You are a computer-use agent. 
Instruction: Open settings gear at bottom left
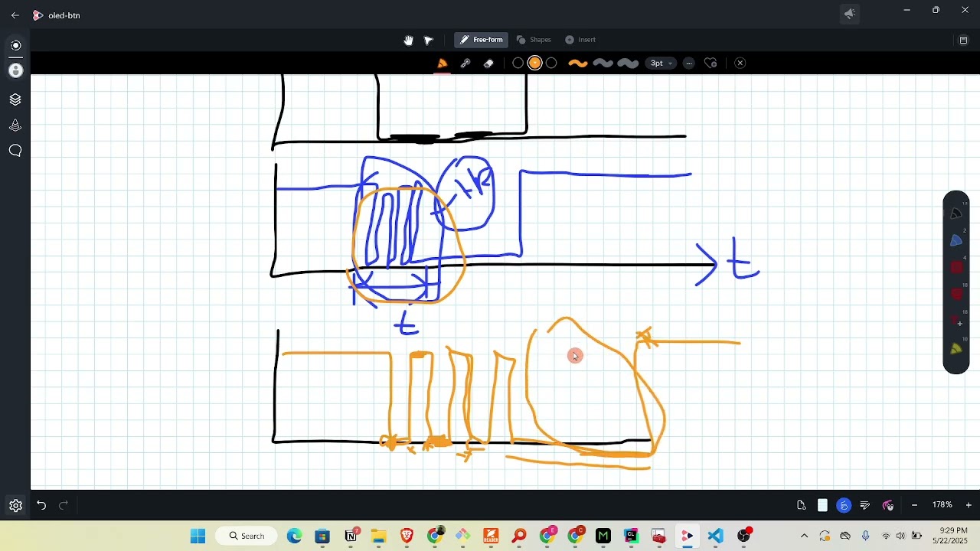point(15,505)
